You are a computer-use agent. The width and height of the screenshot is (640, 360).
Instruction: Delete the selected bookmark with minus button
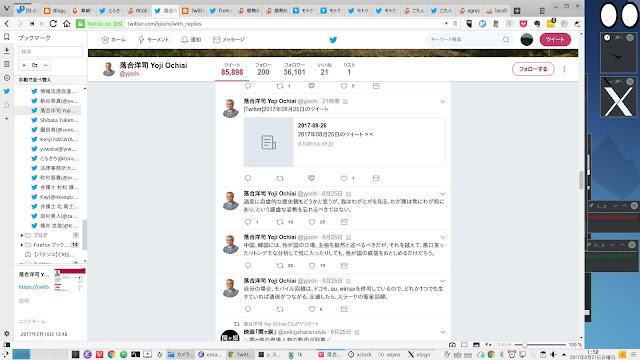(x=45, y=65)
